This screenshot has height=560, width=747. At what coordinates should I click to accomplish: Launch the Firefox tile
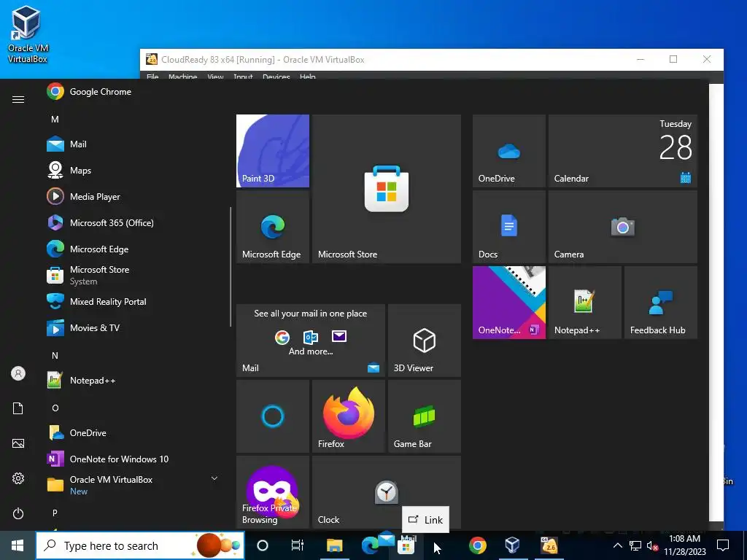[348, 416]
